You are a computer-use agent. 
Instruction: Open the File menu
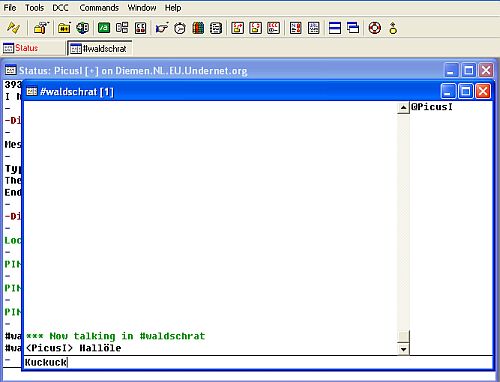pyautogui.click(x=10, y=8)
